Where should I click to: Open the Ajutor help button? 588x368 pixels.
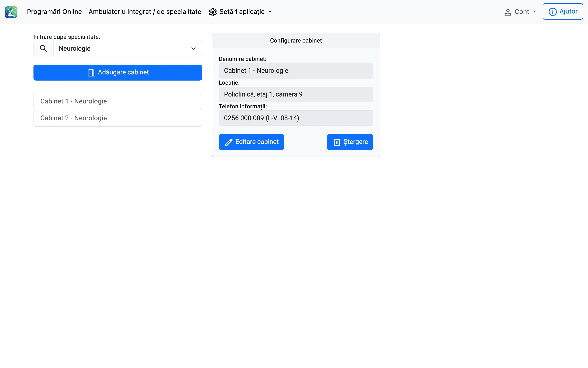click(x=562, y=11)
